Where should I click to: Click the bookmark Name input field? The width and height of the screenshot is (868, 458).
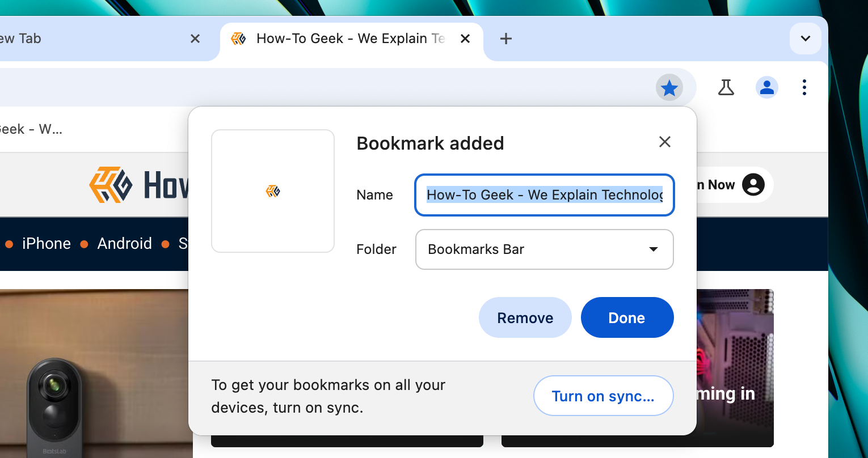[x=545, y=195]
